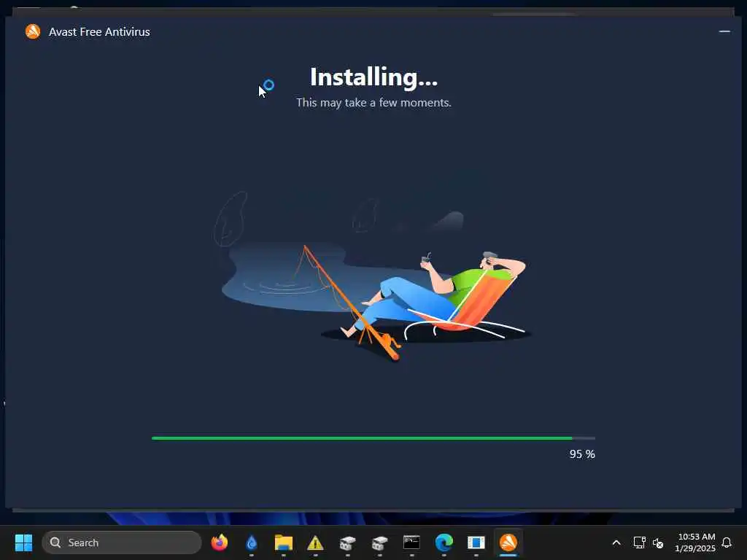Open the notification bell in the tray
747x560 pixels.
click(727, 542)
